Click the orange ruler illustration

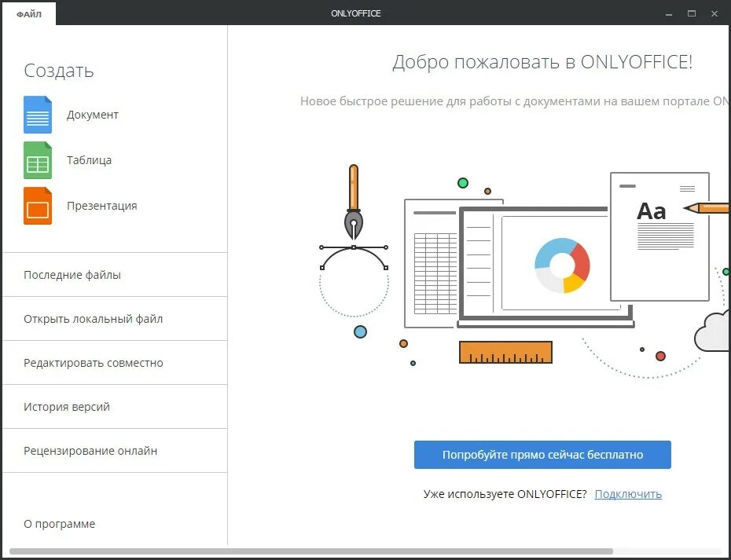pyautogui.click(x=505, y=352)
